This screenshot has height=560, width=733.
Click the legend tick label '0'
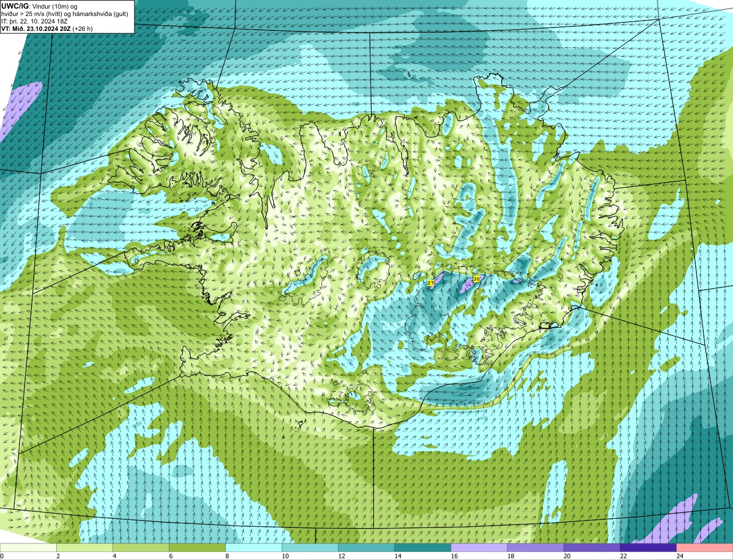click(2, 556)
